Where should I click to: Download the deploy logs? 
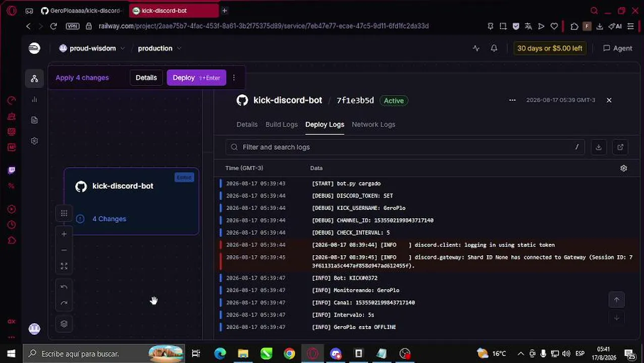599,147
